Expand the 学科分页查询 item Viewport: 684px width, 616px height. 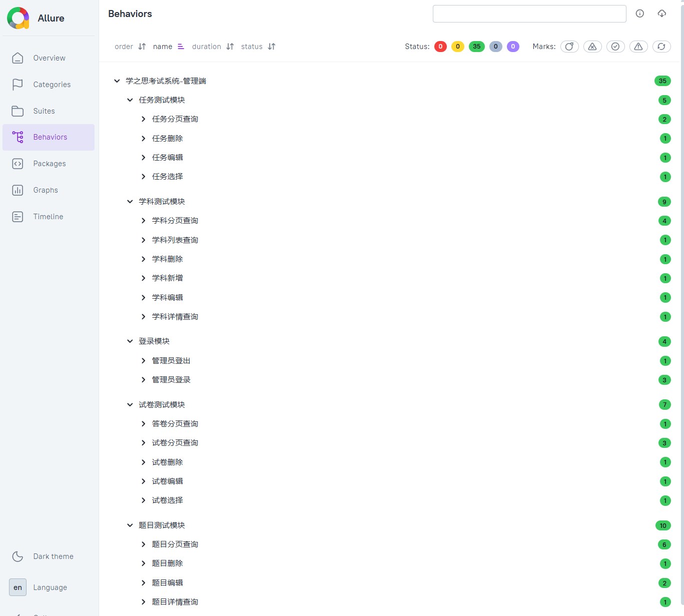tap(143, 221)
